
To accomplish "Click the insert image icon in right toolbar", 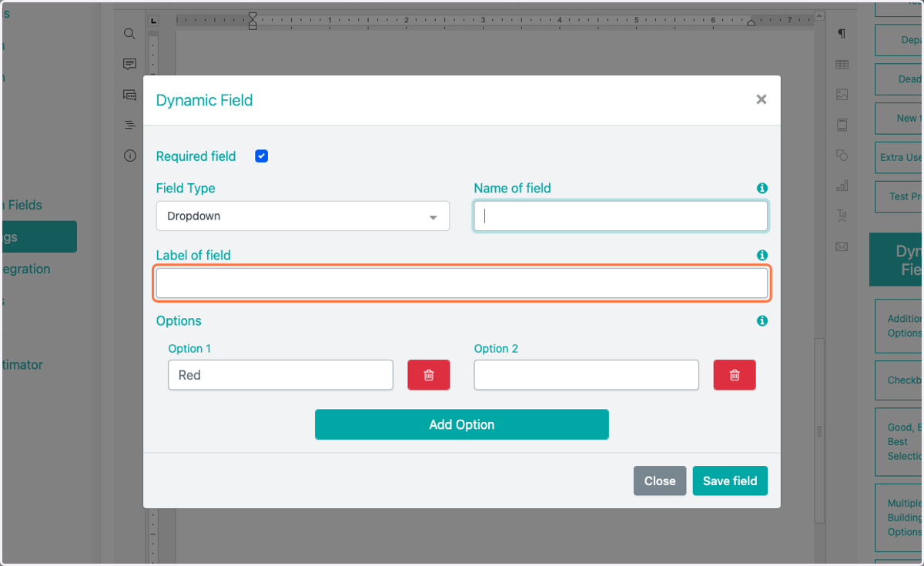I will tap(842, 95).
